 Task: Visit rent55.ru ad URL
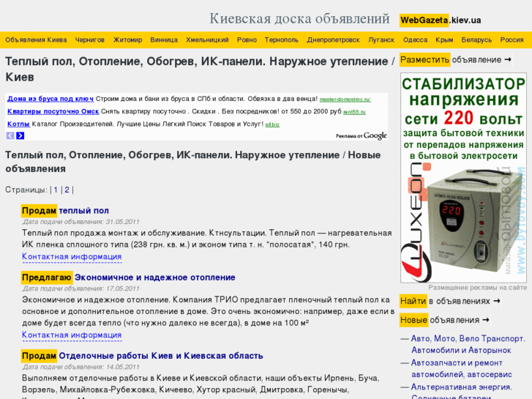coord(354,112)
